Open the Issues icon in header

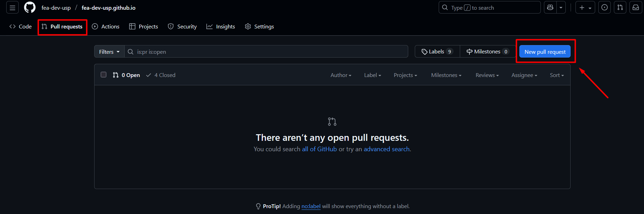pyautogui.click(x=605, y=8)
